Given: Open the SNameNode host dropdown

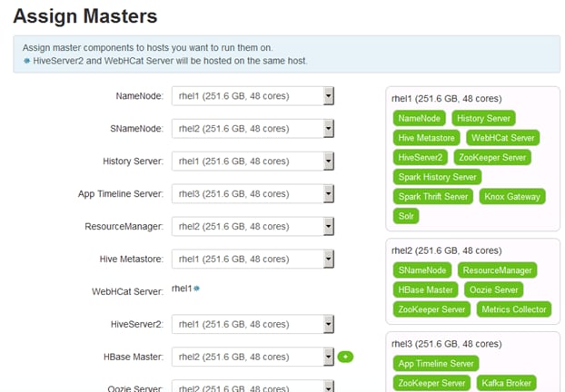Looking at the screenshot, I should tap(253, 129).
